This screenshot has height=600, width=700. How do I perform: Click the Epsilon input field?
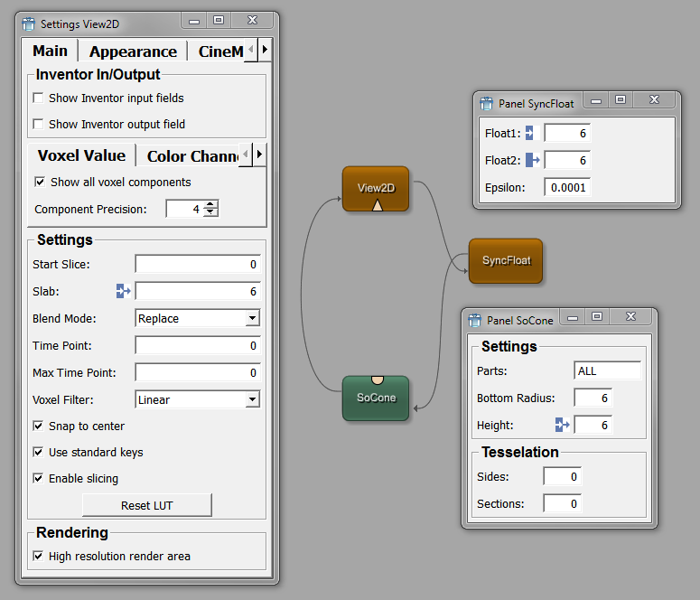point(566,187)
